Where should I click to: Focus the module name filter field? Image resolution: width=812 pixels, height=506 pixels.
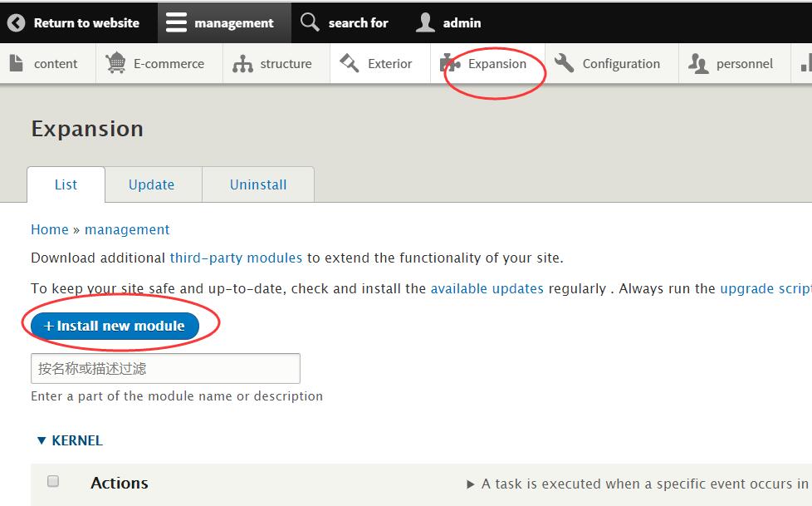coord(165,368)
